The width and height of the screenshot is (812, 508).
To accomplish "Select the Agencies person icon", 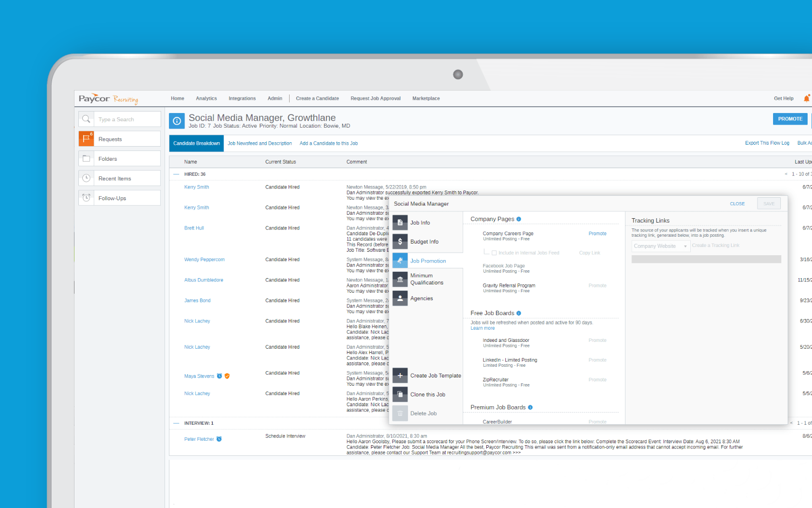I will coord(400,298).
